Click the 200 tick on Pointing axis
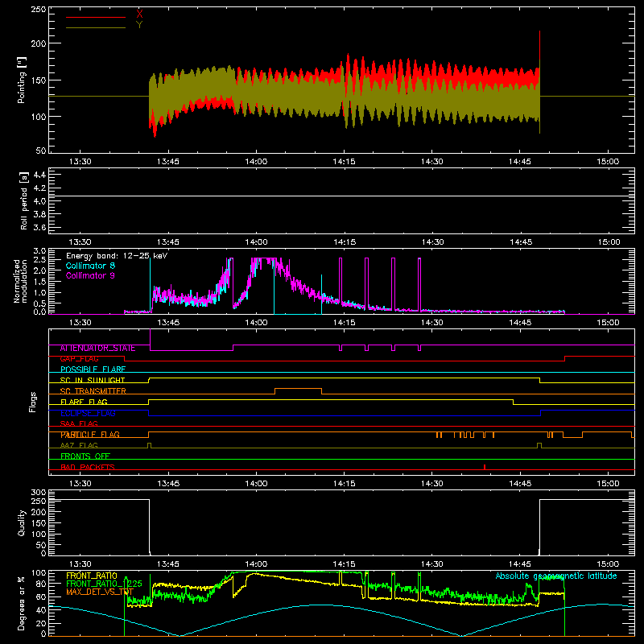 (38, 43)
